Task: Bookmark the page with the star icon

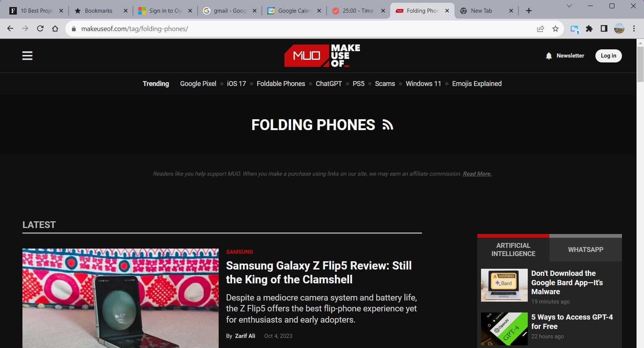Action: (556, 28)
